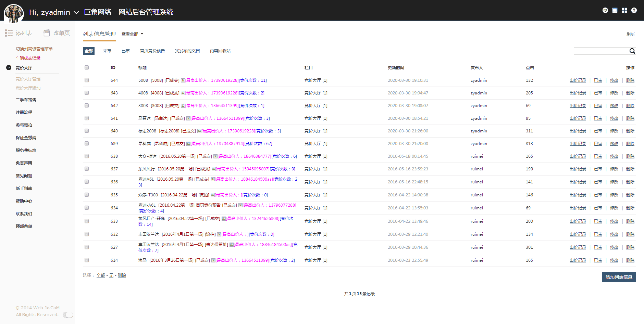Screen dimensions: 644x324
Task: Tick the checkbox for row ID 644
Action: click(x=87, y=80)
